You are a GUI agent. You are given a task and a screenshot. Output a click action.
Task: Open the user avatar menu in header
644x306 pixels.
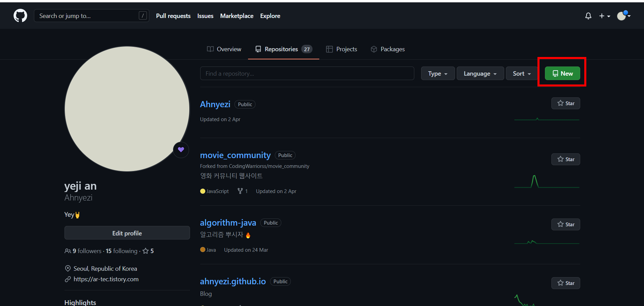pyautogui.click(x=624, y=16)
